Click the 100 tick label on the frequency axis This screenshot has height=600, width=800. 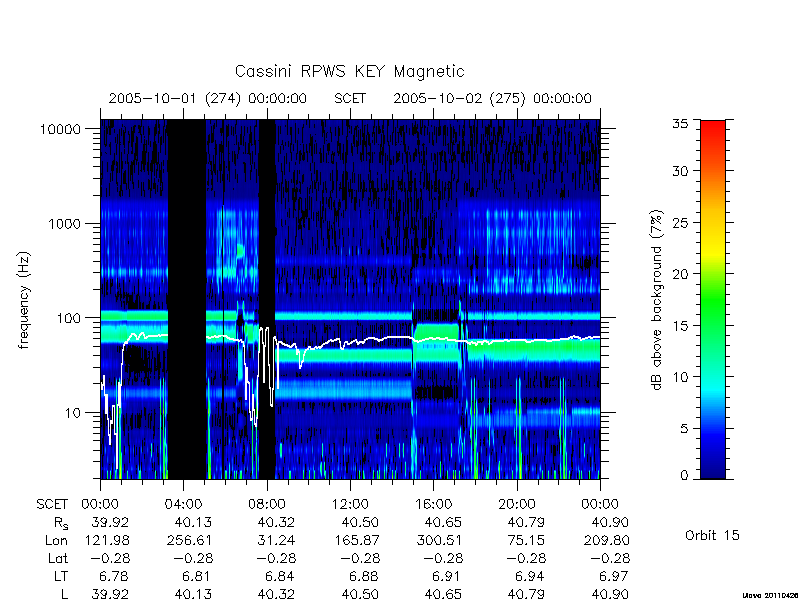(x=68, y=318)
